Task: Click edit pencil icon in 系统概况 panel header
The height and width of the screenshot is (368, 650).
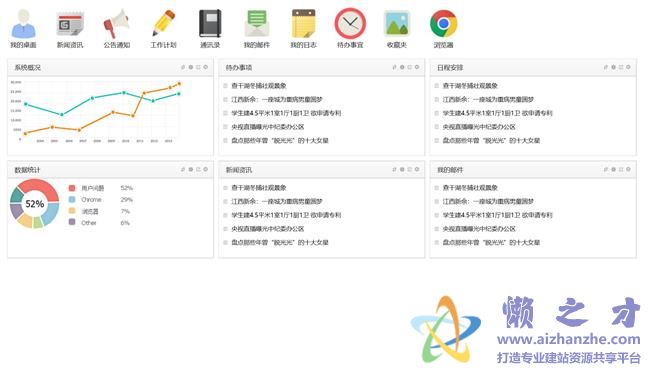Action: (183, 67)
